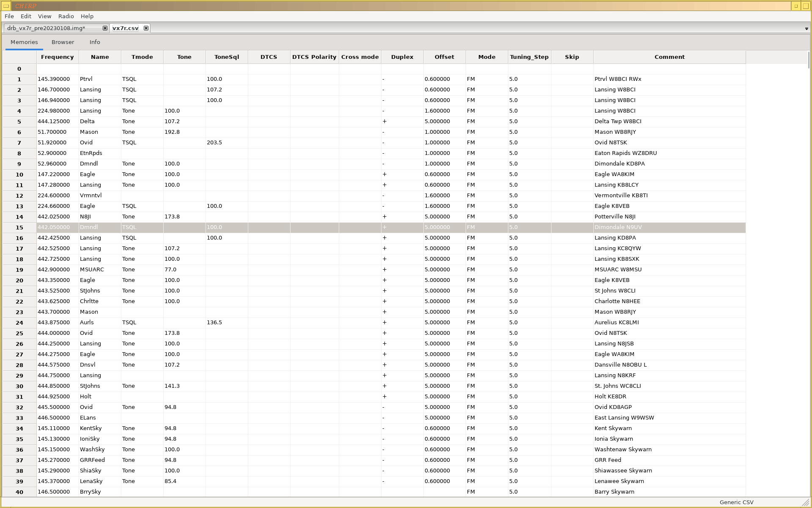
Task: Open the File menu
Action: coord(9,16)
